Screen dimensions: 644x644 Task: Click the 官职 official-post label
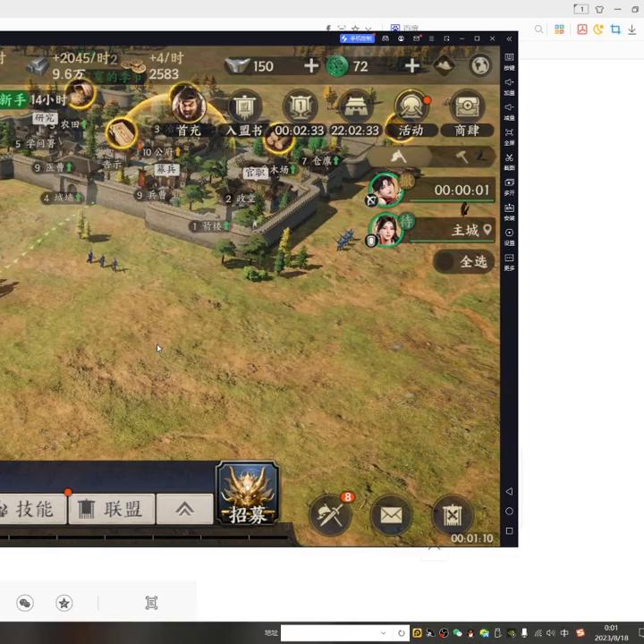[256, 172]
